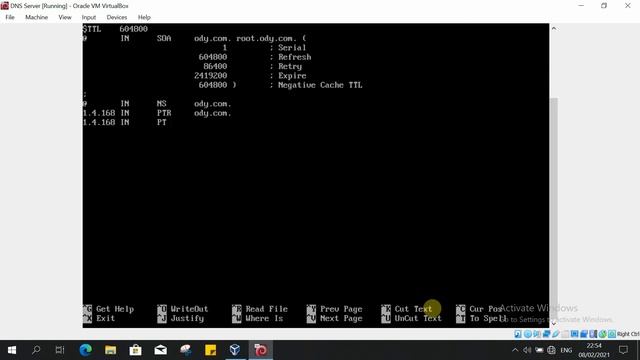
Task: Click the green mouse integration status icon
Action: click(603, 334)
